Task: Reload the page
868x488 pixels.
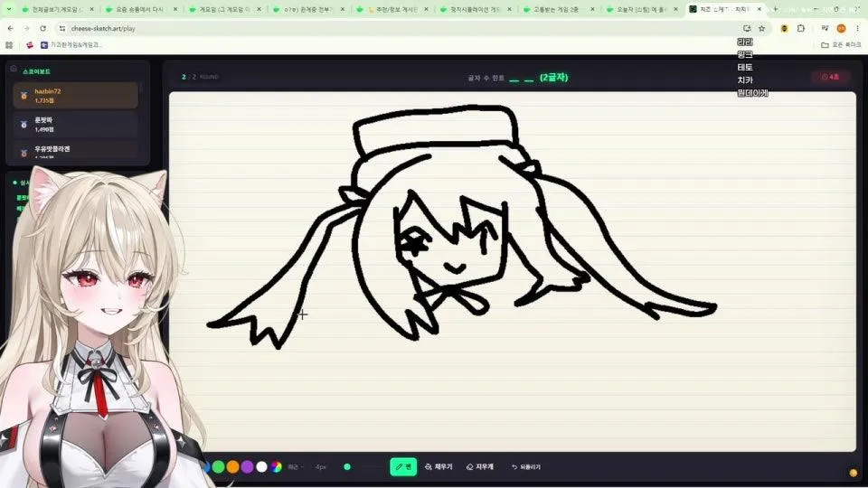Action: click(x=43, y=28)
